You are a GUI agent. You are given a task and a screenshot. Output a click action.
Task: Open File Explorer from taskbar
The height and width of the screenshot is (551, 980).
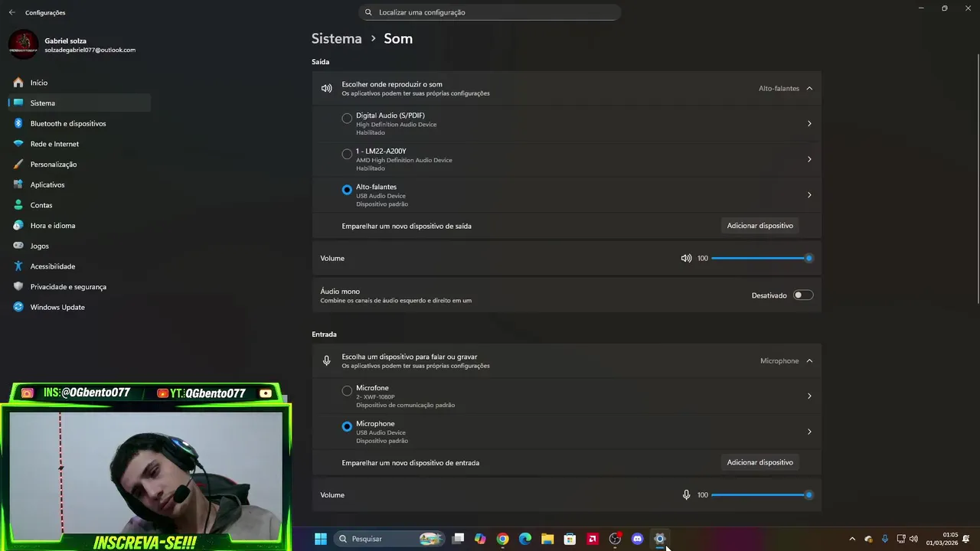click(x=547, y=539)
